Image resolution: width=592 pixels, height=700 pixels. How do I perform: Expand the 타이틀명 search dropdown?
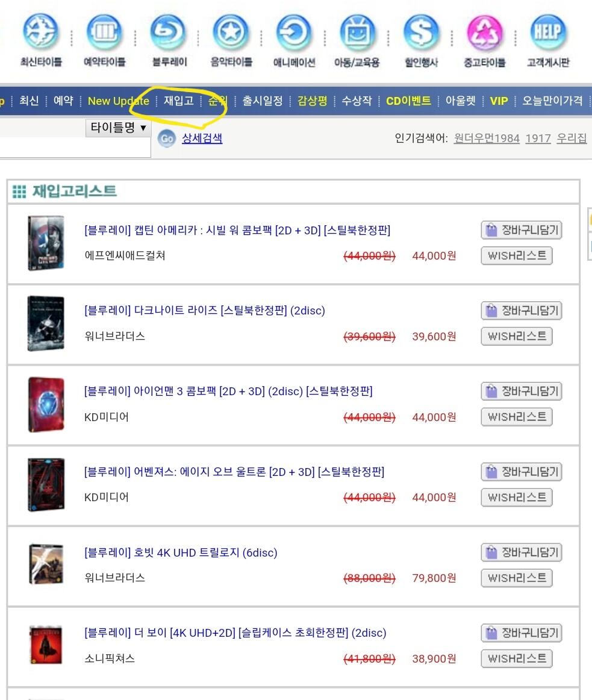tap(118, 128)
